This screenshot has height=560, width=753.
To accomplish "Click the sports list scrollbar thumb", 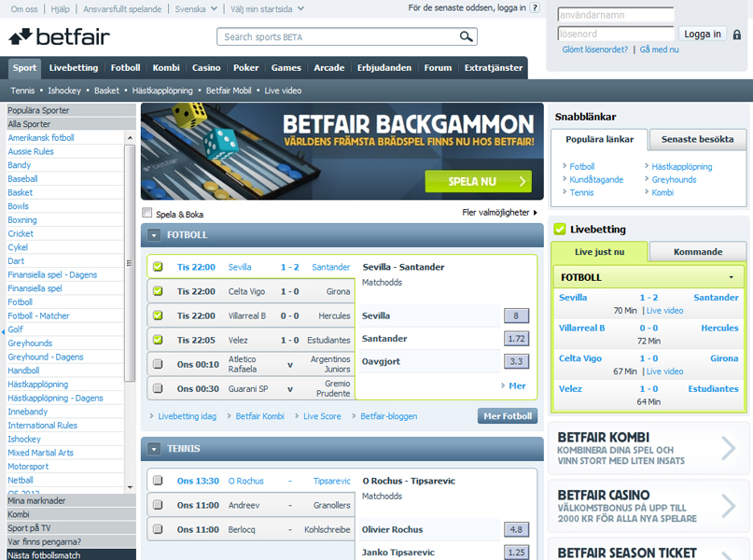I will [130, 263].
